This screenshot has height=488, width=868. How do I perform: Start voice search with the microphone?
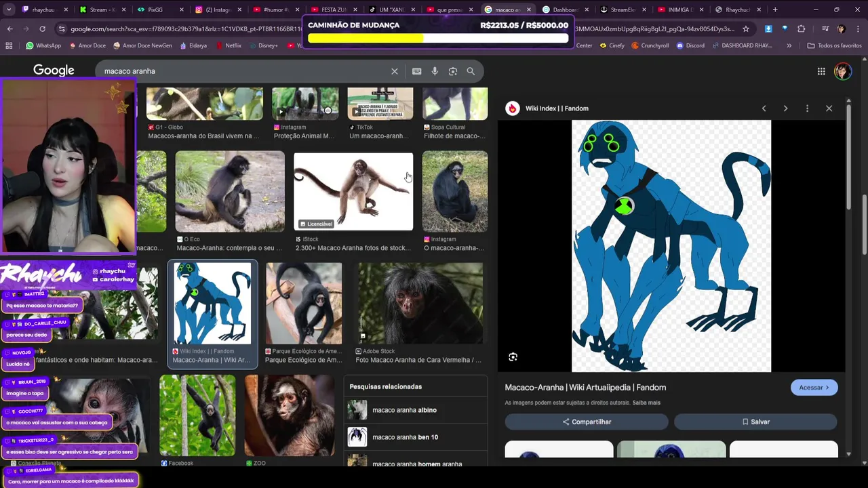tap(435, 71)
